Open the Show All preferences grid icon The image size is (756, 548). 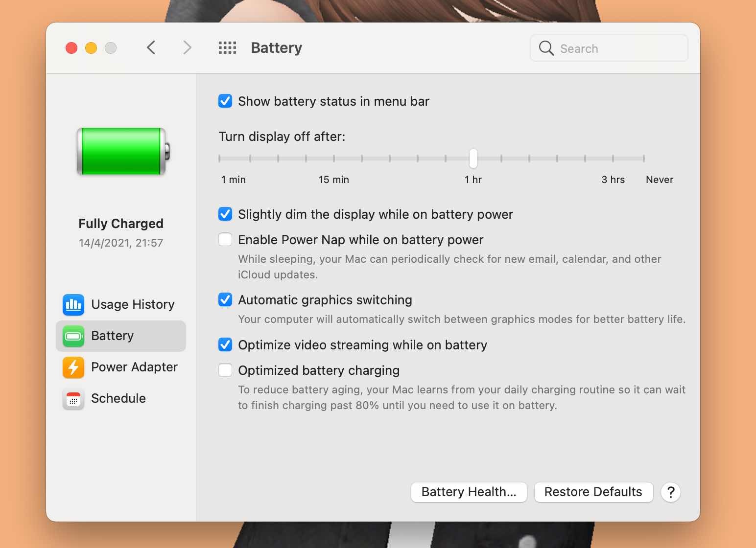tap(227, 47)
